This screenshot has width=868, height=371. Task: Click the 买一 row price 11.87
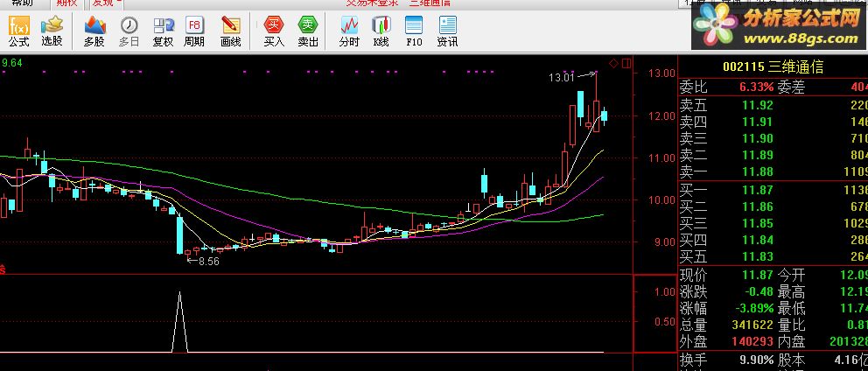(758, 190)
